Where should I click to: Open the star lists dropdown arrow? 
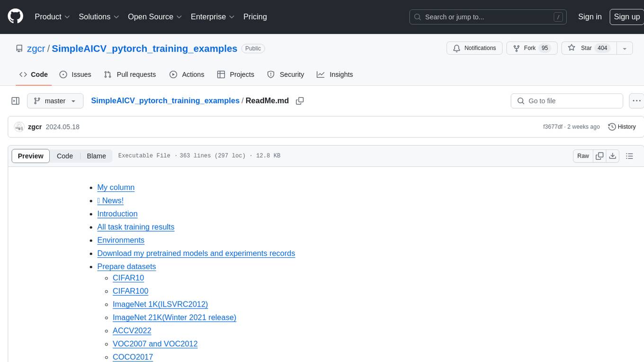pos(625,48)
